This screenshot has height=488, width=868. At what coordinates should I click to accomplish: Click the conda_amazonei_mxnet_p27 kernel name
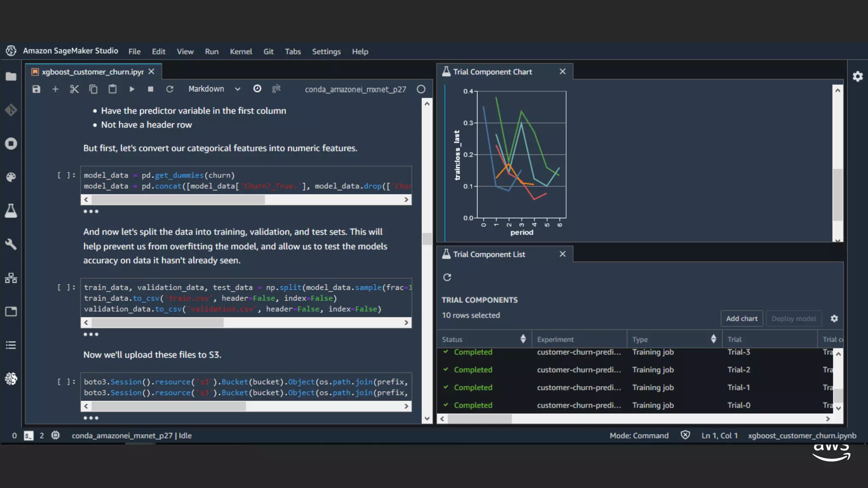[x=355, y=89]
